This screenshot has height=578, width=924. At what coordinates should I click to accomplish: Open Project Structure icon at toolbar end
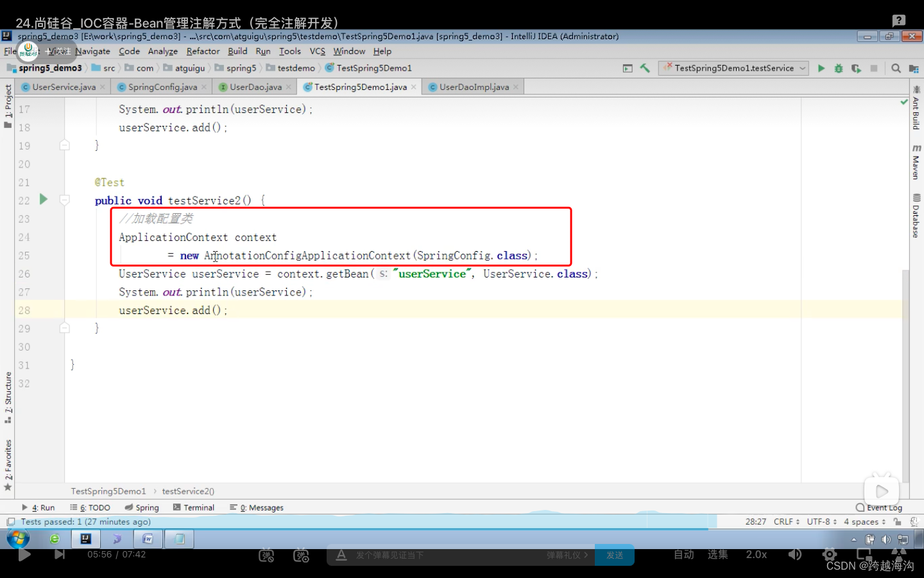click(914, 68)
